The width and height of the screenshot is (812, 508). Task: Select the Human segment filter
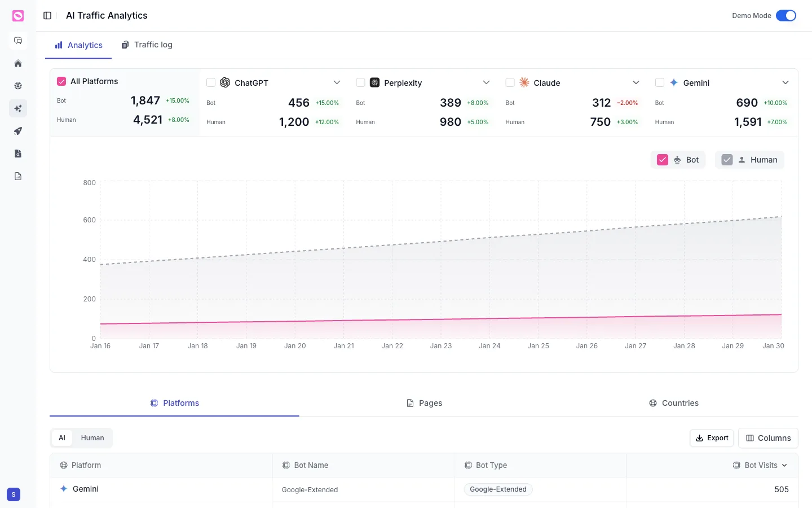click(x=92, y=438)
